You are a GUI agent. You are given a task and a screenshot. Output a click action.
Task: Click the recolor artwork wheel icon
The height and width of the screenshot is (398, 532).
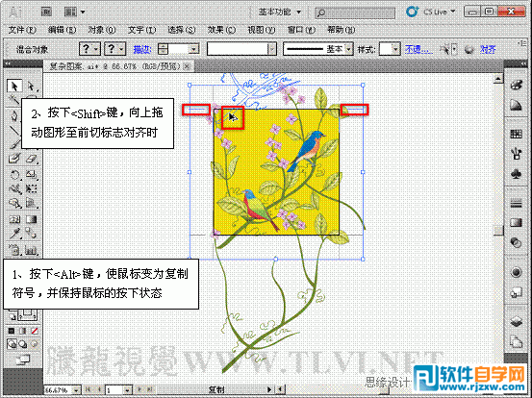pyautogui.click(x=469, y=50)
